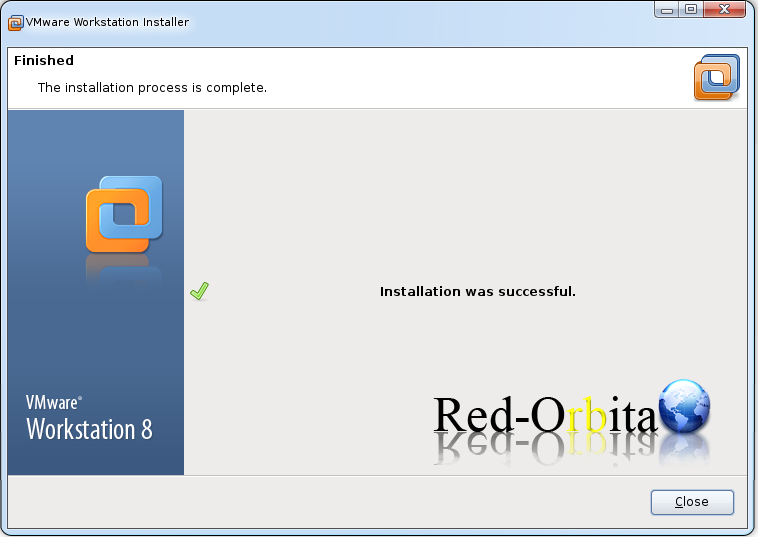This screenshot has height=537, width=758.
Task: Click the large VMware logo in the blue sidebar
Action: pos(124,214)
